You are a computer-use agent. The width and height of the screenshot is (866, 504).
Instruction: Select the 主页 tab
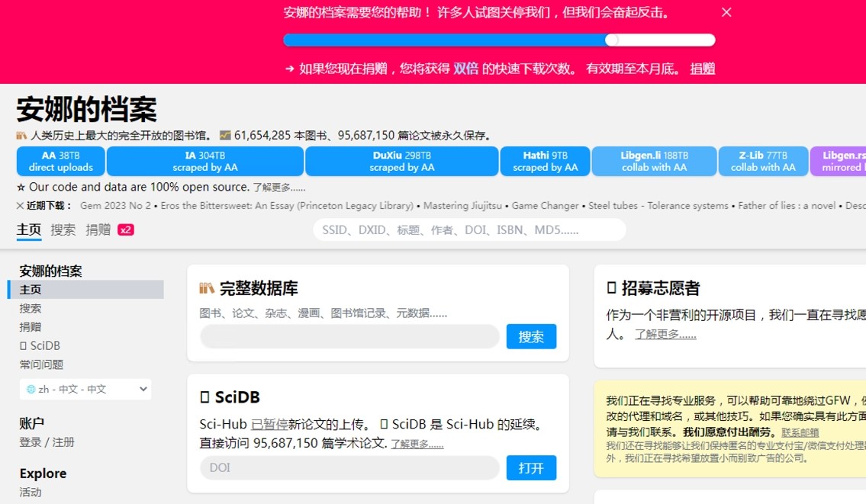pos(29,229)
